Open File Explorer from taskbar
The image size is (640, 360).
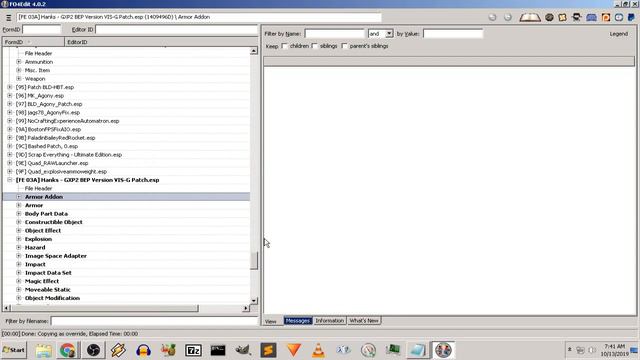[43, 350]
